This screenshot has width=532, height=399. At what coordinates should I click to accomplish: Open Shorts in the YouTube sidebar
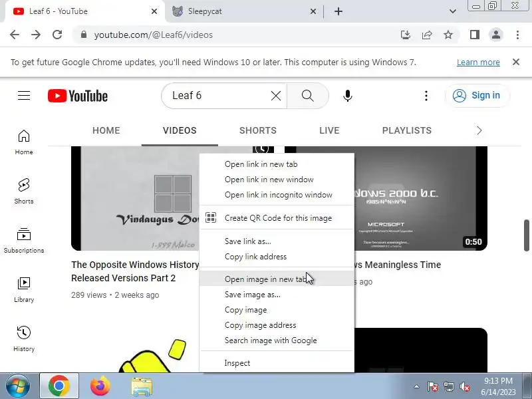pos(24,191)
